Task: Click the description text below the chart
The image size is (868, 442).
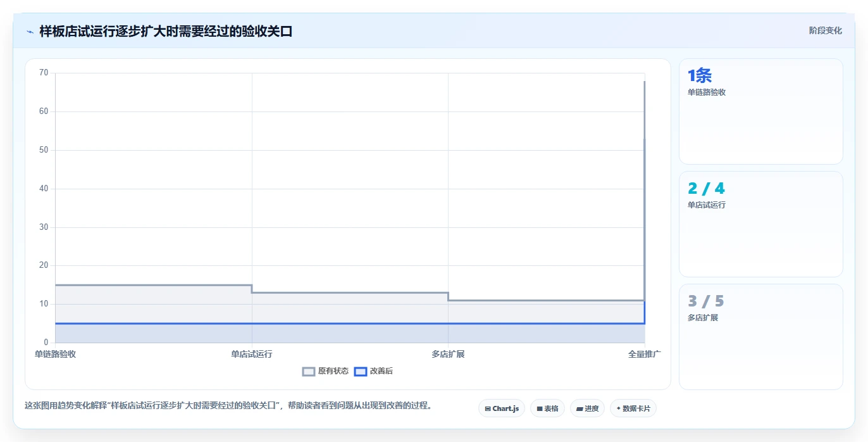Action: [230, 406]
